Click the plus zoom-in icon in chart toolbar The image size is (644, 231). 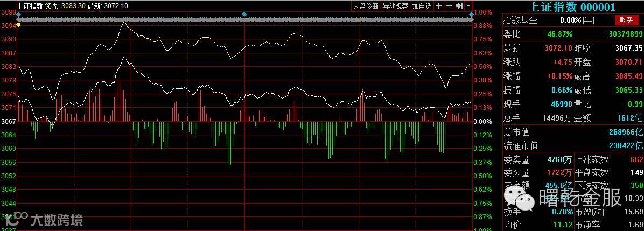(x=439, y=6)
